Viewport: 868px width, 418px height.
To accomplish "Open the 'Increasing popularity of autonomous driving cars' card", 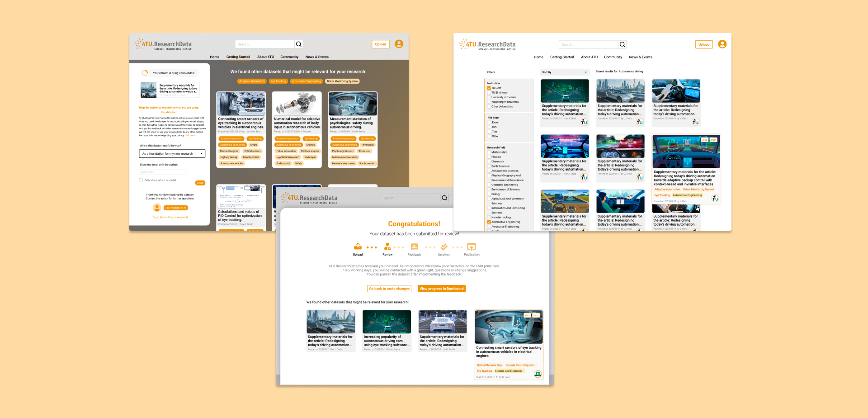I will 387,330.
